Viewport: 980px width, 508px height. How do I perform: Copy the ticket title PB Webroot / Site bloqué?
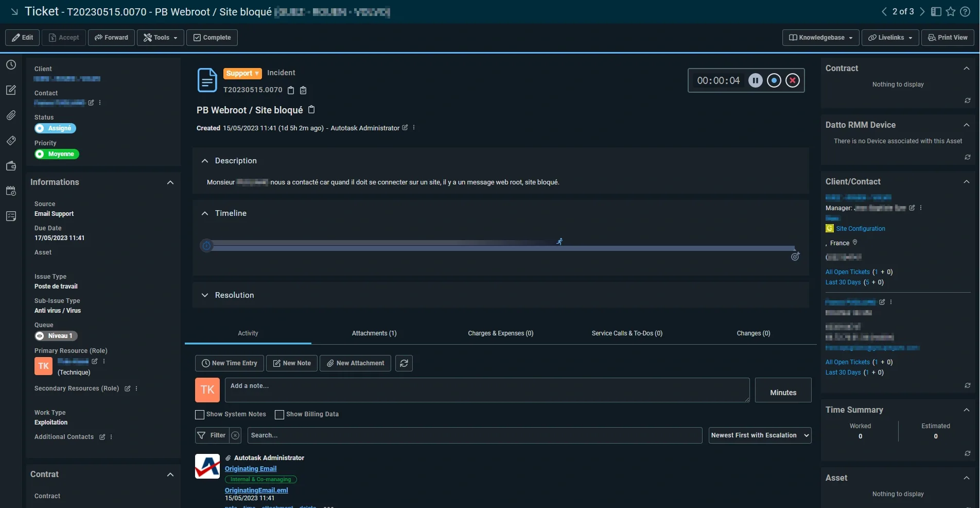pyautogui.click(x=311, y=110)
